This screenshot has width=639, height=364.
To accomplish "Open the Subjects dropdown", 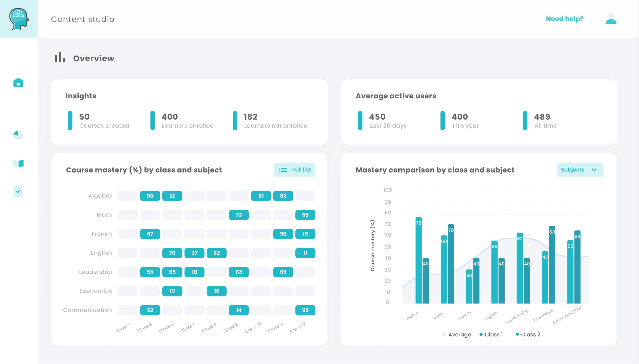I will (x=579, y=170).
